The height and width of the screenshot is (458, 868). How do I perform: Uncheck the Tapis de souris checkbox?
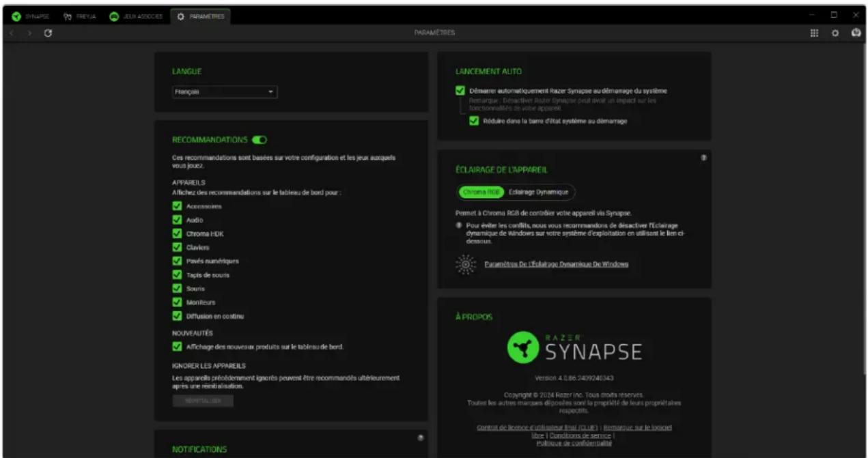[x=177, y=274]
